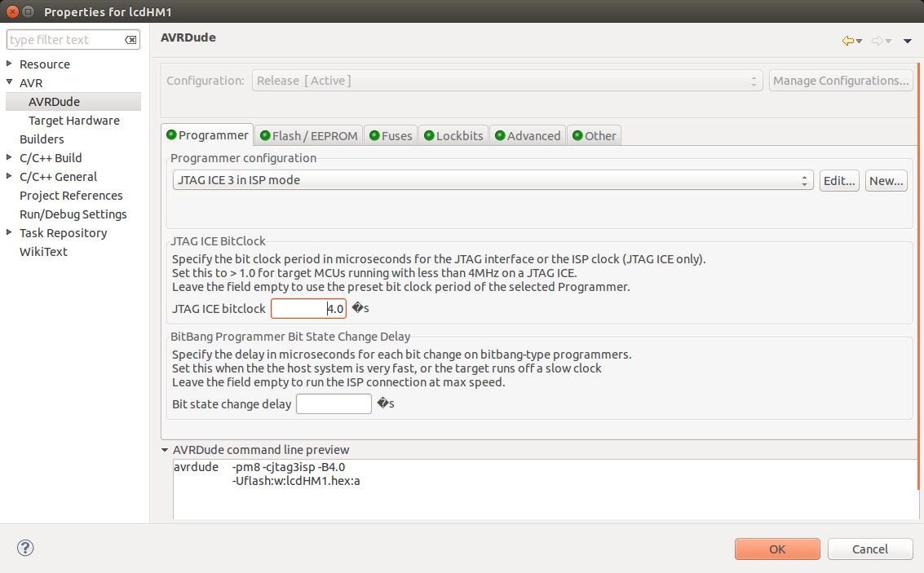924x573 pixels.
Task: Collapse the AVR tree node
Action: (10, 82)
